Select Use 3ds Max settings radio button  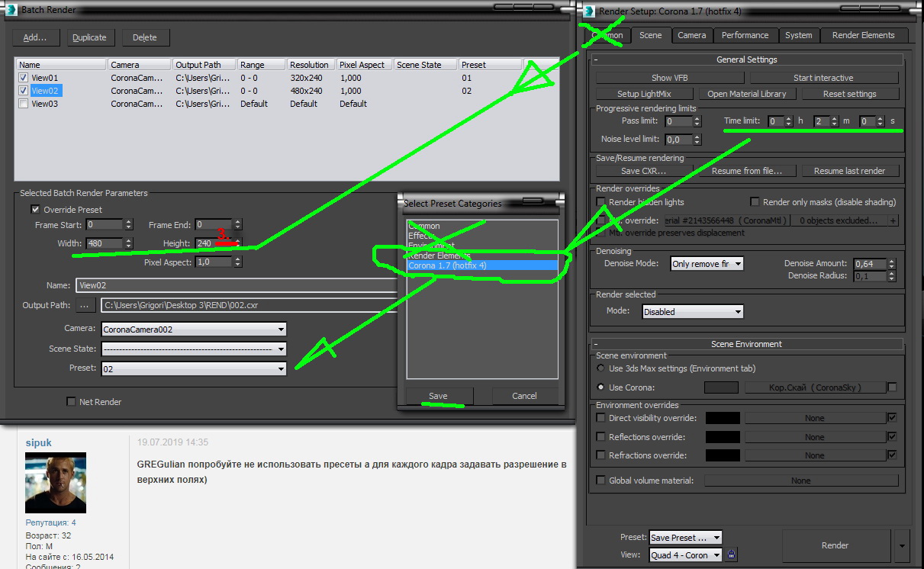click(601, 368)
